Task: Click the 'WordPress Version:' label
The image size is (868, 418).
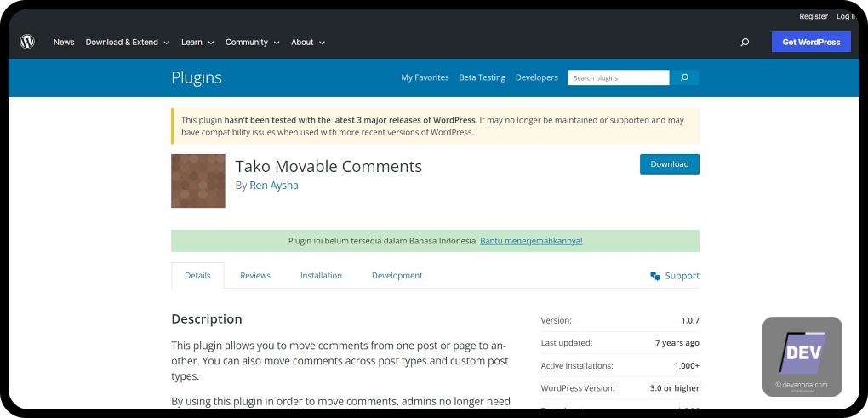Action: [577, 388]
